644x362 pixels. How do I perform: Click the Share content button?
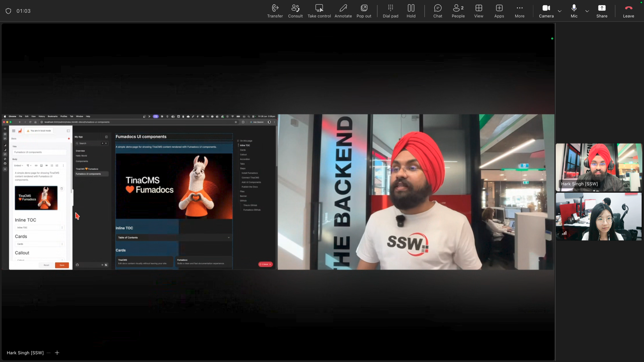(602, 11)
